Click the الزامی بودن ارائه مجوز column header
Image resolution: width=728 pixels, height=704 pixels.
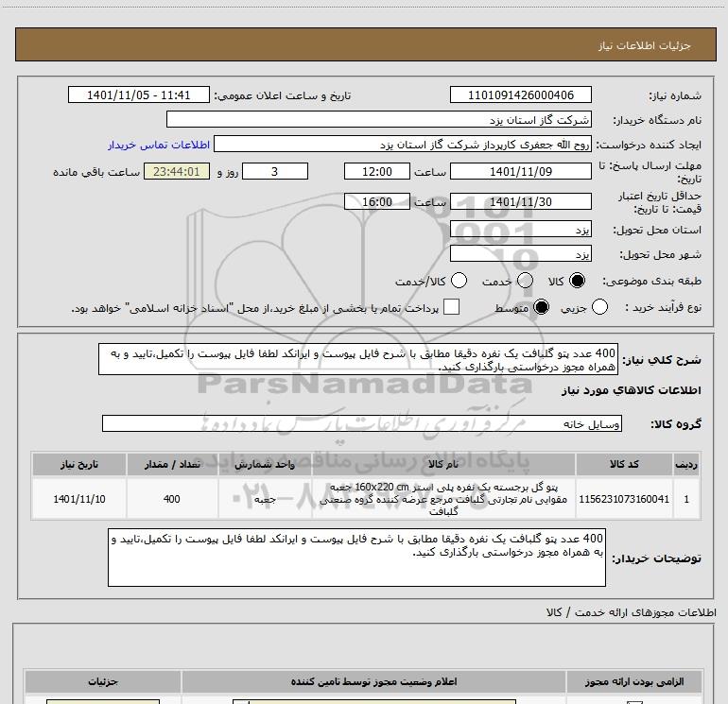click(x=634, y=681)
